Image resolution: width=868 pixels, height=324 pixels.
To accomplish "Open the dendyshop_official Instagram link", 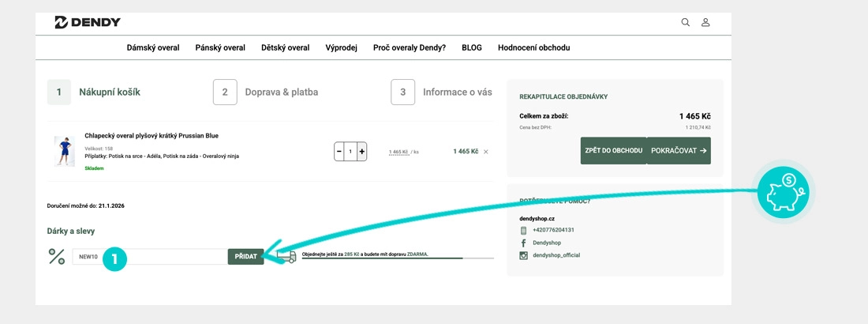I will [x=556, y=255].
